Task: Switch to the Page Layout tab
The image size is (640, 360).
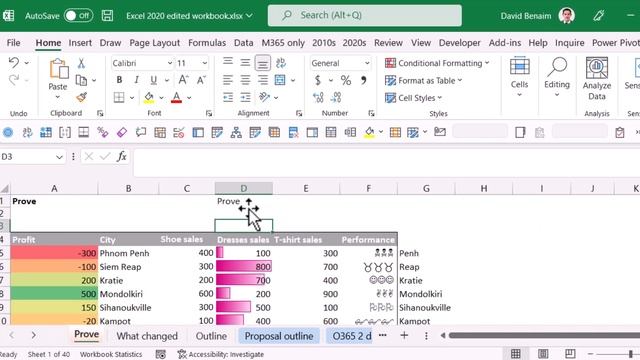Action: point(154,43)
